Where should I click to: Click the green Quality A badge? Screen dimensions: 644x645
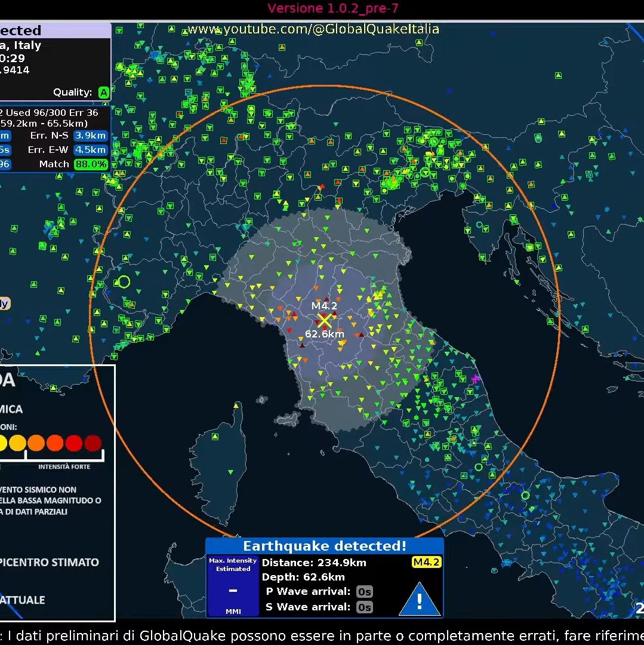[x=104, y=93]
